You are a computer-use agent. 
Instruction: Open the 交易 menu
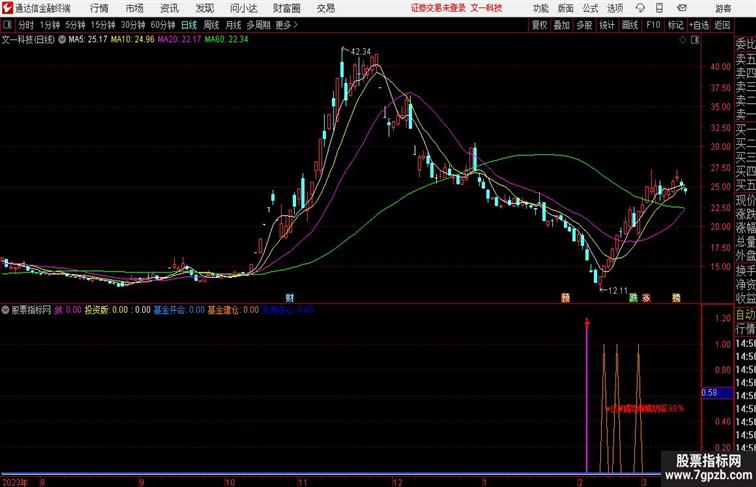tap(325, 8)
